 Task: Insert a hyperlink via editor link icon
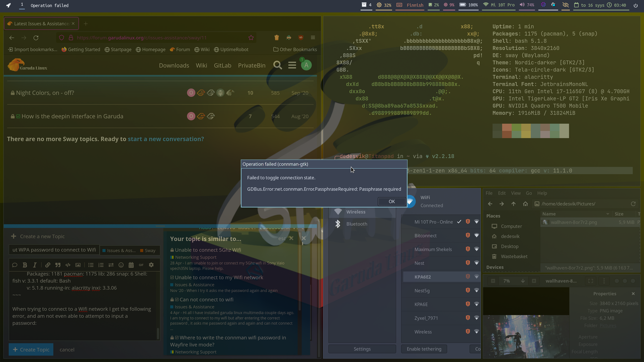tap(48, 265)
